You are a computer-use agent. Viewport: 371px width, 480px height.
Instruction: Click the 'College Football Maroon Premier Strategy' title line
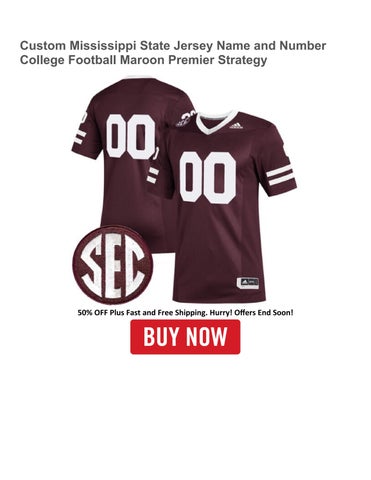[x=143, y=60]
